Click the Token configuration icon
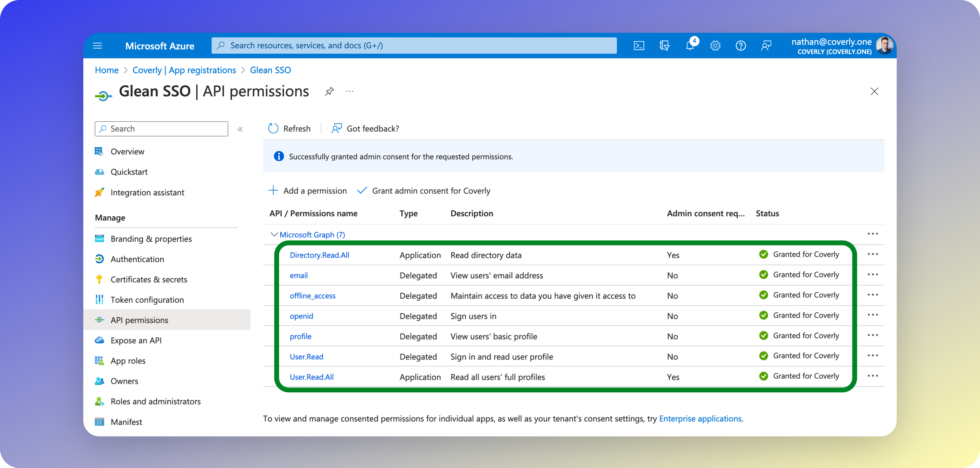 [x=99, y=299]
